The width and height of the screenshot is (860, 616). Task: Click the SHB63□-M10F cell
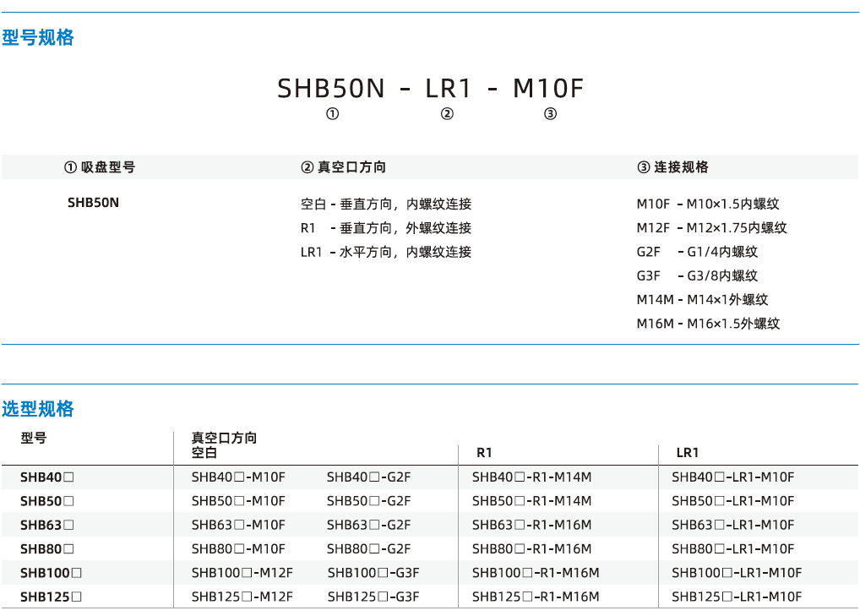click(x=238, y=525)
